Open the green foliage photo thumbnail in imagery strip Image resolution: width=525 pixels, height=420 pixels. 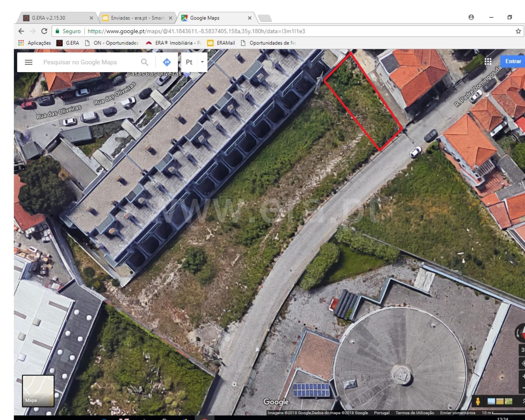click(508, 402)
